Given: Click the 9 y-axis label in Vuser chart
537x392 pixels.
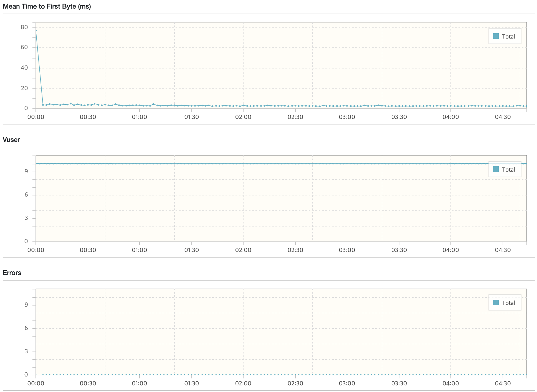Looking at the screenshot, I should click(x=26, y=172).
